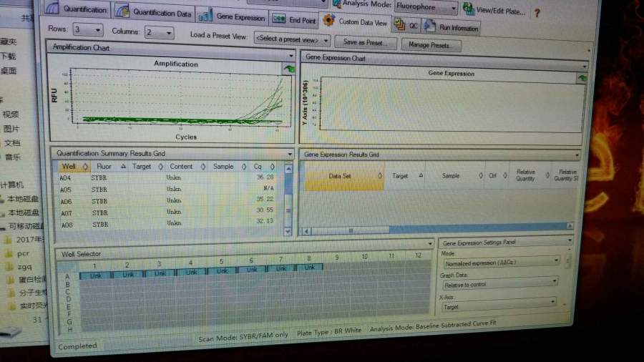Click the summary grid scroll down arrow

click(288, 232)
